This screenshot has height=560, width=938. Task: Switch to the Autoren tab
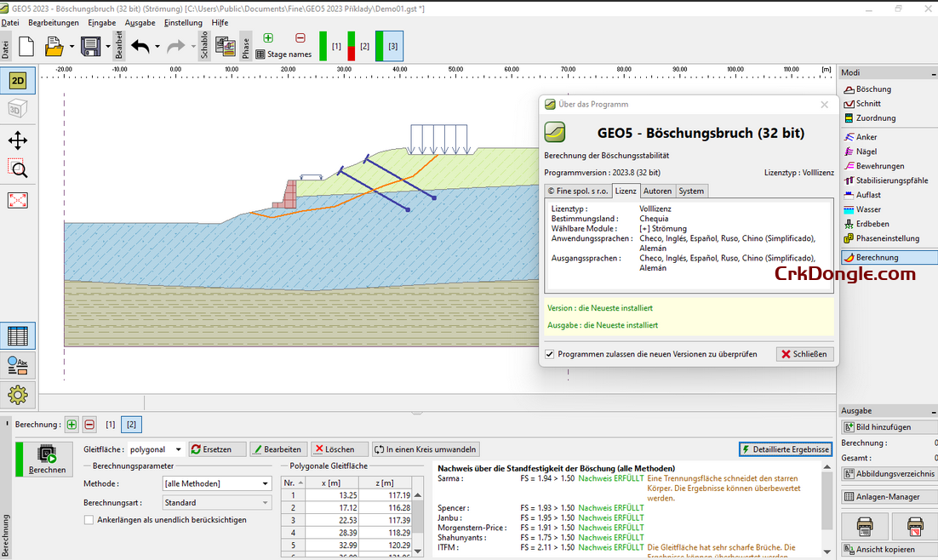(657, 191)
